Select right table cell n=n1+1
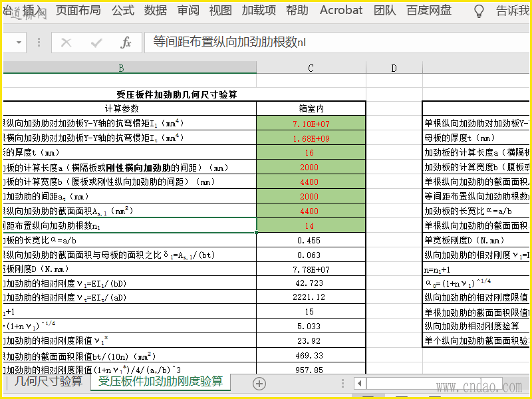 tap(476, 269)
